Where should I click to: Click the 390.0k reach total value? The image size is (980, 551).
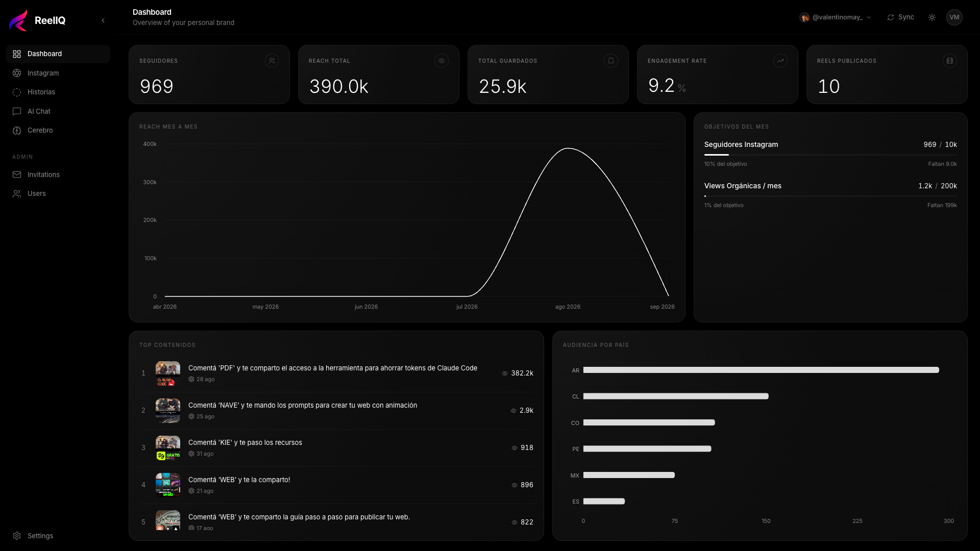pos(339,86)
